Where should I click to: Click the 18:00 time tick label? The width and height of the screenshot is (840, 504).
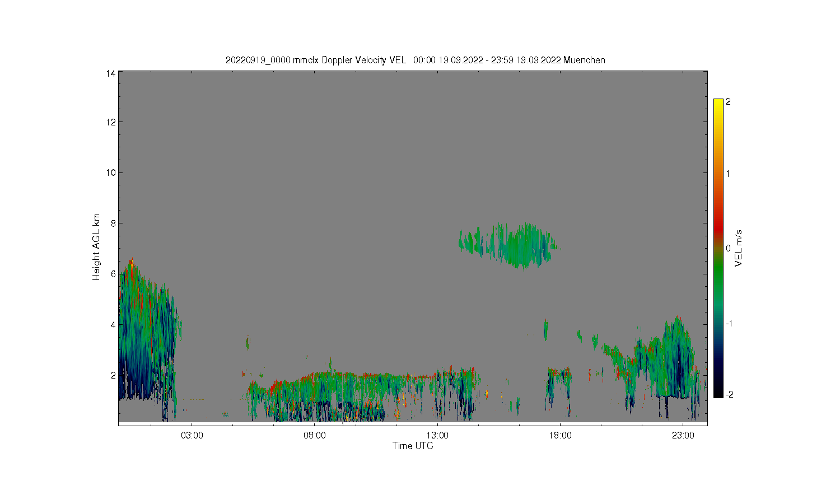(x=560, y=435)
